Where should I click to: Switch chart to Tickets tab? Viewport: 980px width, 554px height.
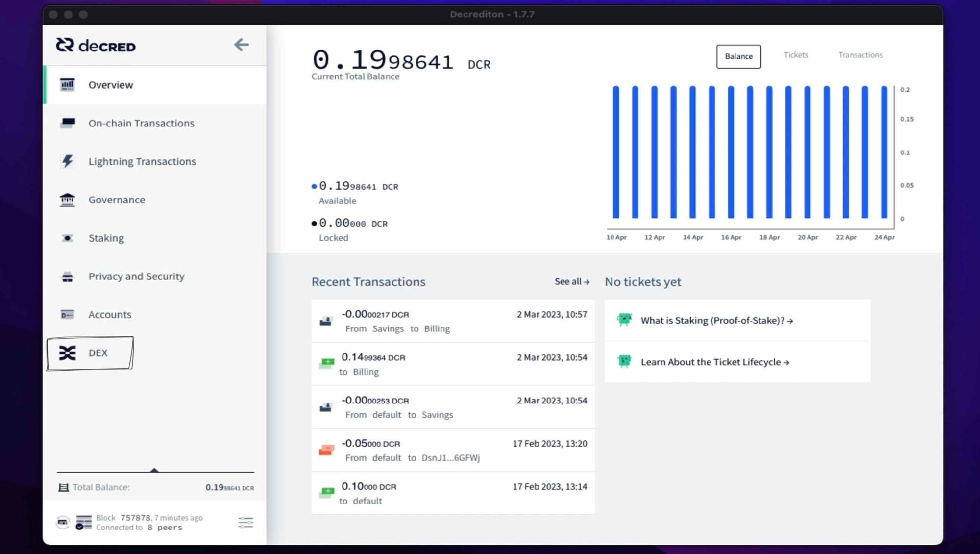coord(796,55)
